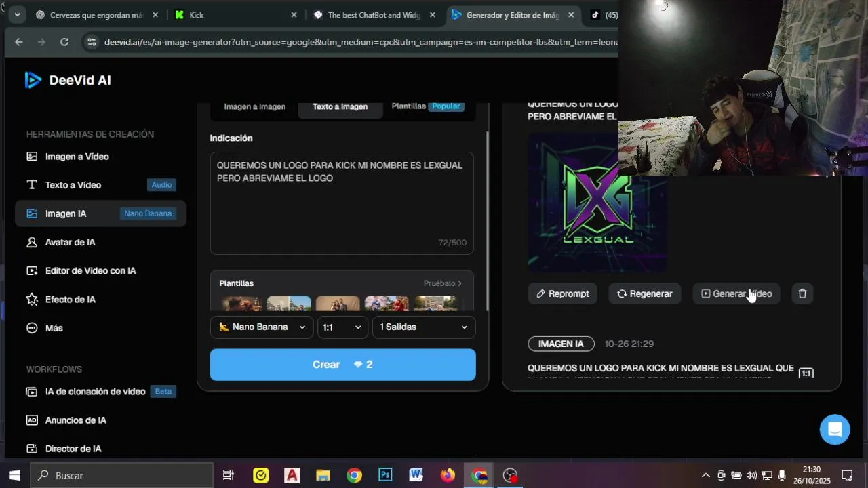Close the Kick browser tab
Image resolution: width=868 pixels, height=488 pixels.
pyautogui.click(x=294, y=15)
